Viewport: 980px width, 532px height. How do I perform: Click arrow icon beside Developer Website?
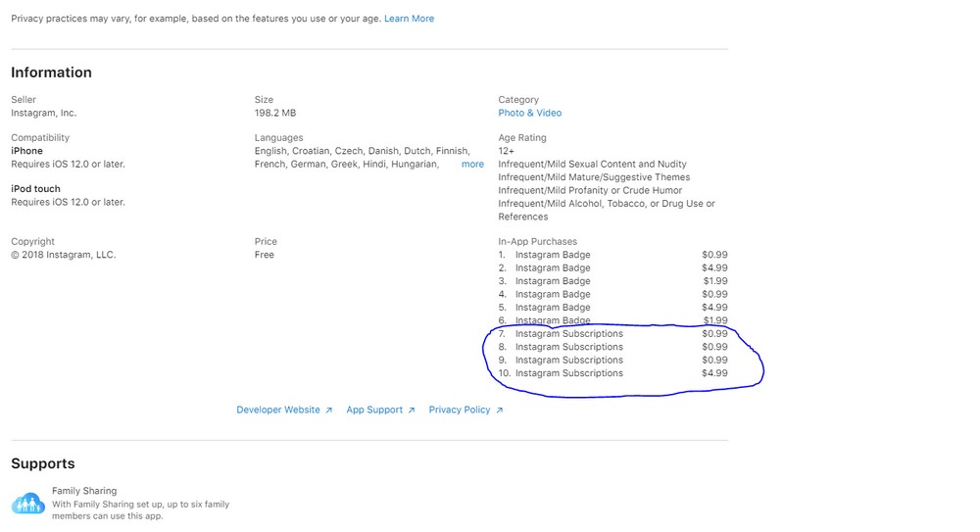tap(328, 411)
